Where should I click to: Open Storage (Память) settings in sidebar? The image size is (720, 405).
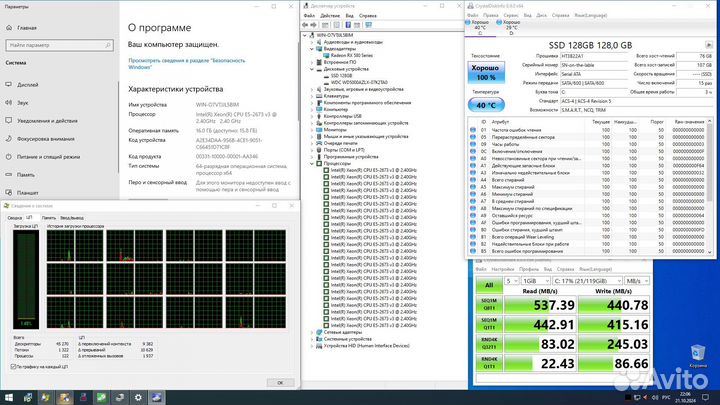26,175
